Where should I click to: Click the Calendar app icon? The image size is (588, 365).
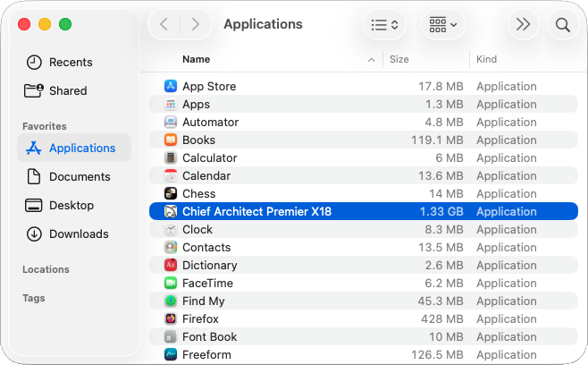tap(171, 175)
